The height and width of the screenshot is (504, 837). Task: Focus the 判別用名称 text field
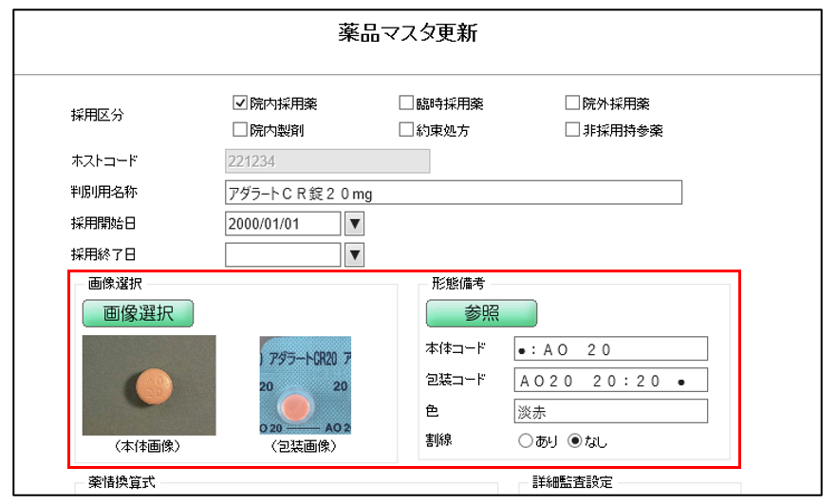(x=454, y=193)
